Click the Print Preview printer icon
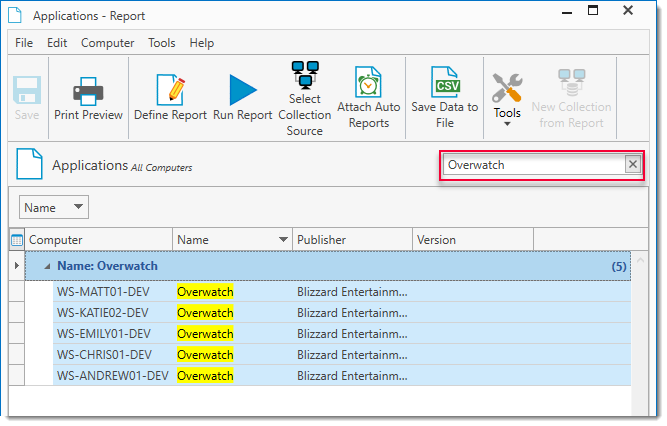Screen dimensions: 667x426 point(88,91)
